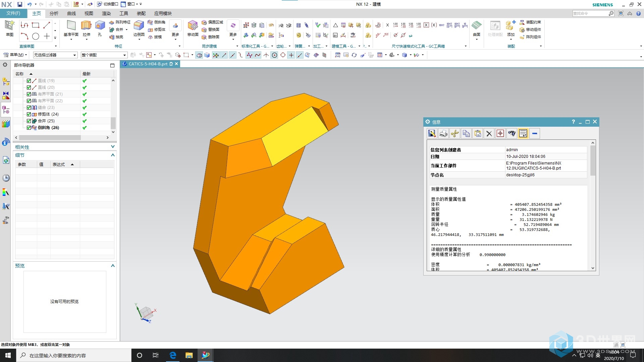Switch to the 曲线 ribbon tab
Viewport: 644px width, 362px height.
71,13
